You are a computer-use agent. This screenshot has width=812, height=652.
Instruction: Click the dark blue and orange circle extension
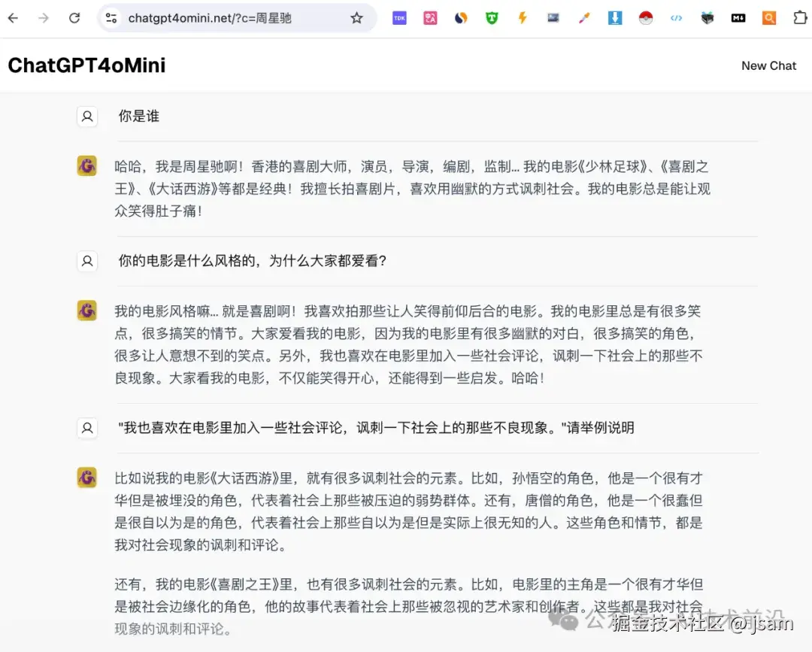[461, 18]
